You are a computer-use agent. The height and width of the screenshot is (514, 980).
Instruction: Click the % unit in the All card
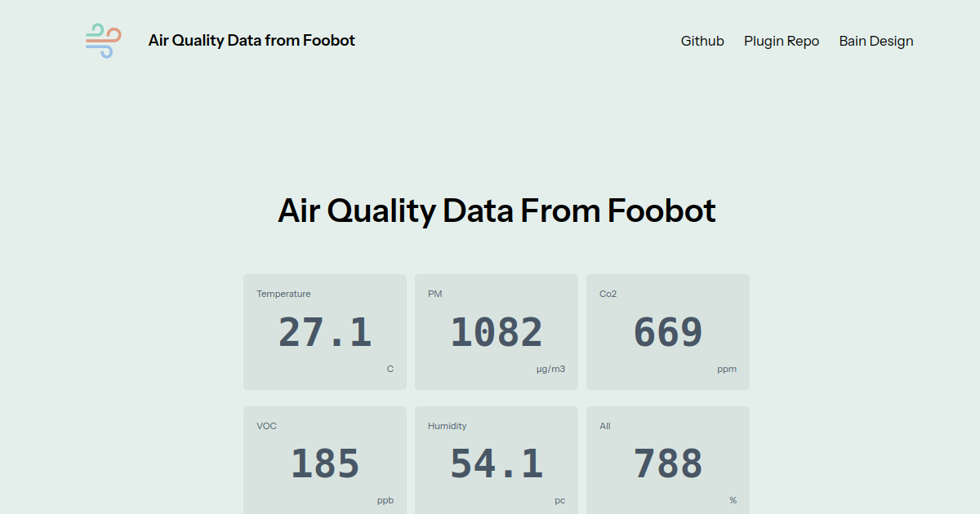coord(733,501)
